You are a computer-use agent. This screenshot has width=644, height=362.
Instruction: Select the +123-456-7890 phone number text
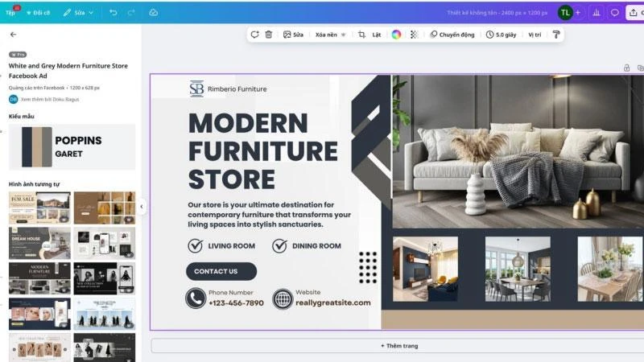pyautogui.click(x=236, y=303)
